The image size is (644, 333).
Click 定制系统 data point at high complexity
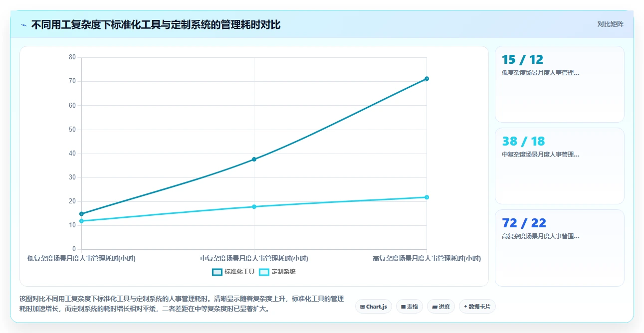(x=427, y=197)
